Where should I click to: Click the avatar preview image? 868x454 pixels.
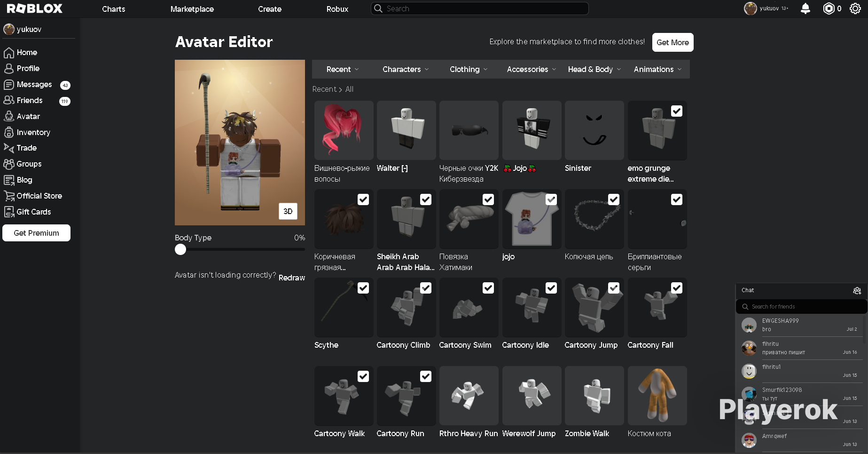(x=240, y=143)
